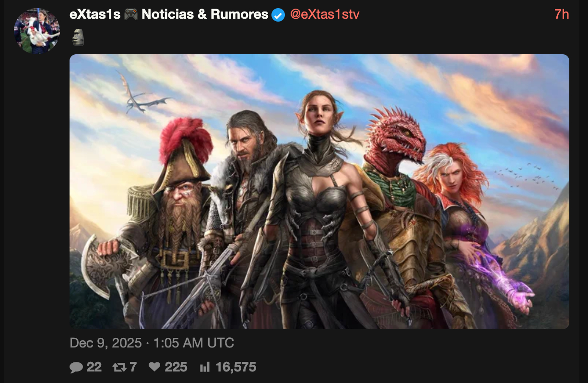Click the Noticias & Rumores name text

point(205,15)
